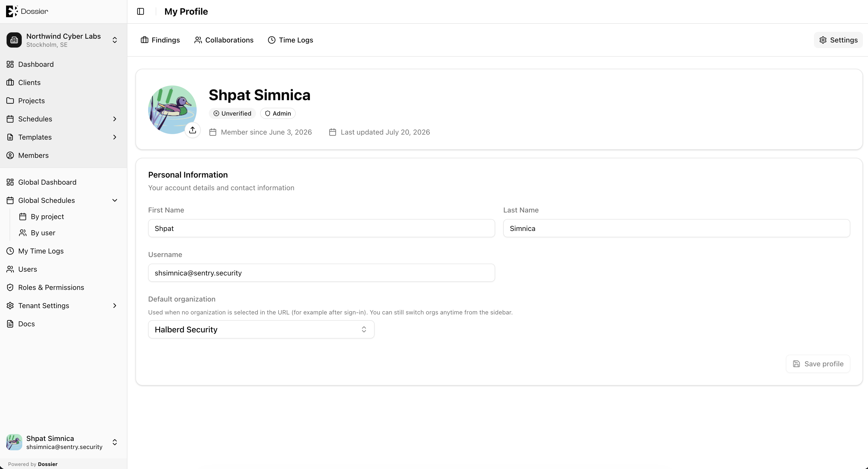Click the Admin role badge
This screenshot has width=868, height=469.
(278, 113)
